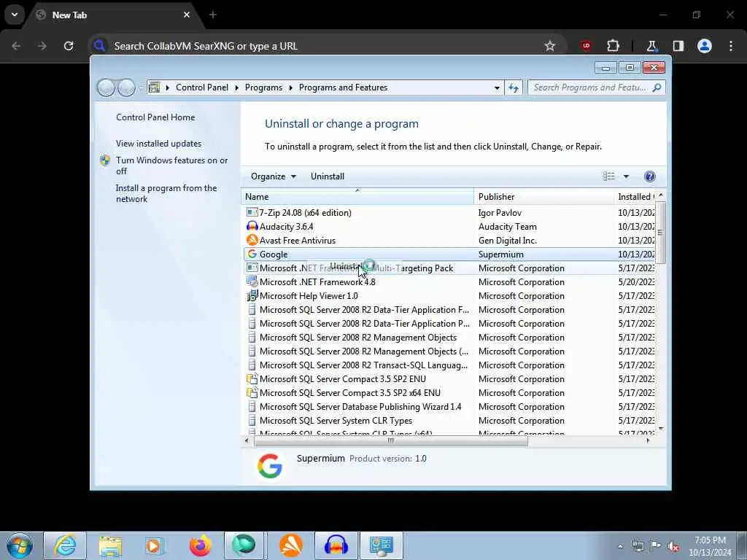This screenshot has height=560, width=747.
Task: Open the Chrome tab search chevron
Action: click(15, 15)
